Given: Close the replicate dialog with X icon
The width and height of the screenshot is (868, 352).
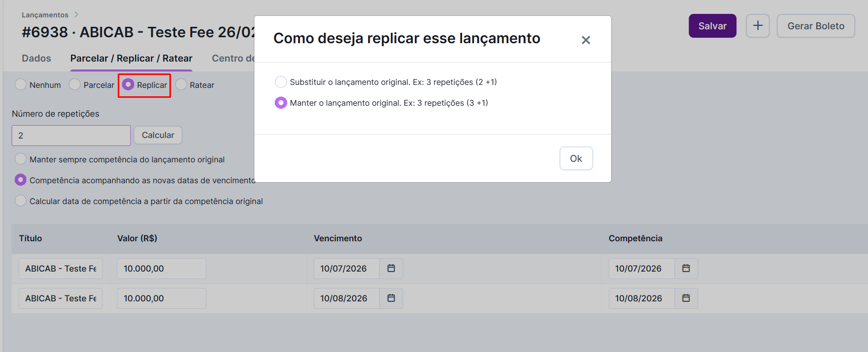Looking at the screenshot, I should point(586,40).
